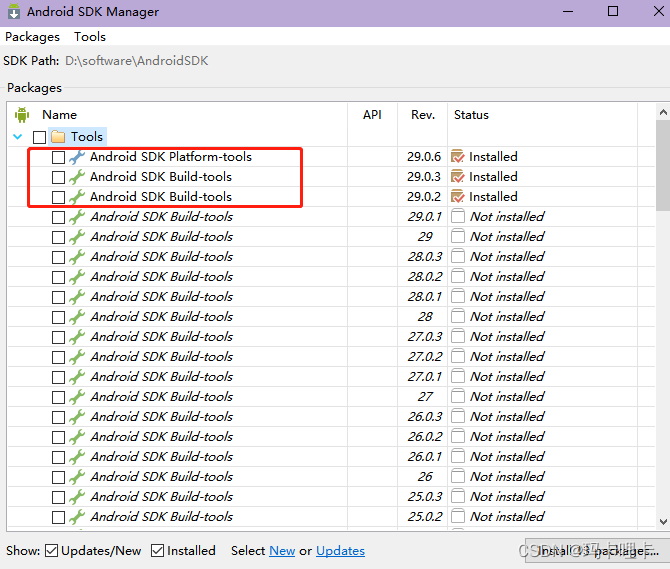Screen dimensions: 670x569
Task: Check Android SDK Platform-tools checkbox
Action: (58, 157)
